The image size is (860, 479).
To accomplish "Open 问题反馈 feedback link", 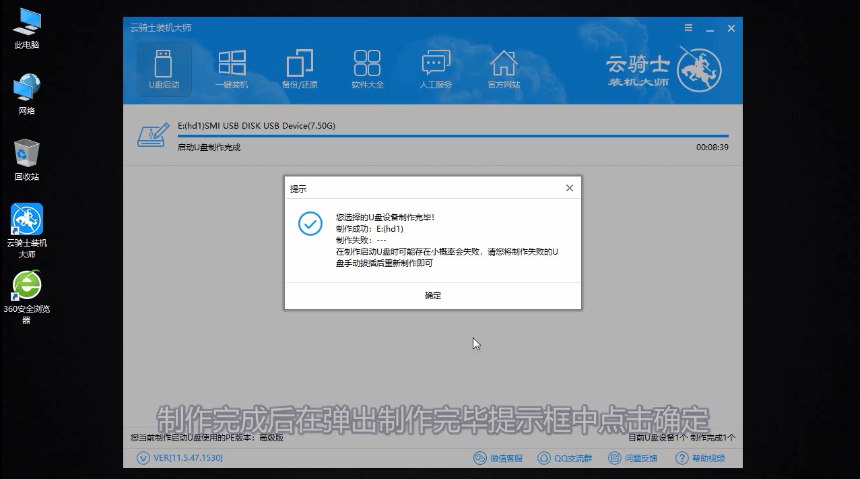I will point(632,458).
